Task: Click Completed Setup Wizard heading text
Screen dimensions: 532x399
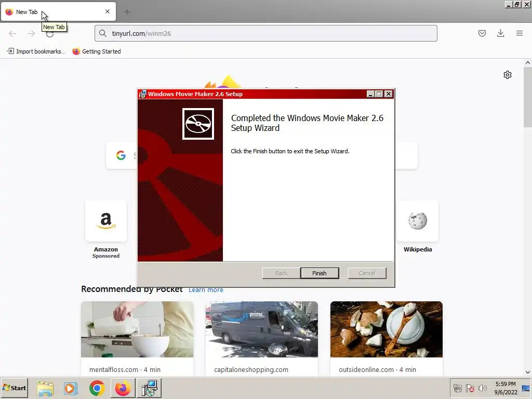Action: pos(307,123)
